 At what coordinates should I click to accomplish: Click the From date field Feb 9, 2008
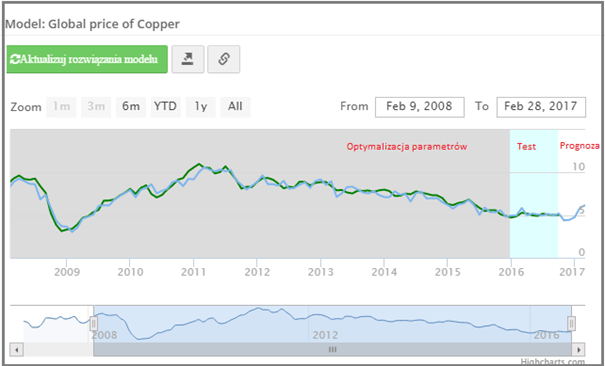coord(420,107)
